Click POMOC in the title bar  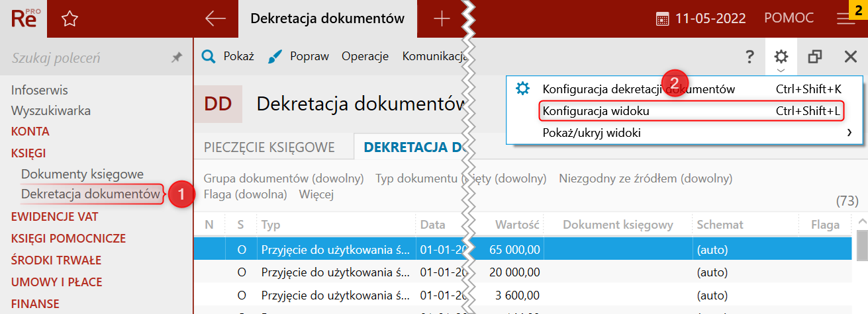[x=789, y=19]
